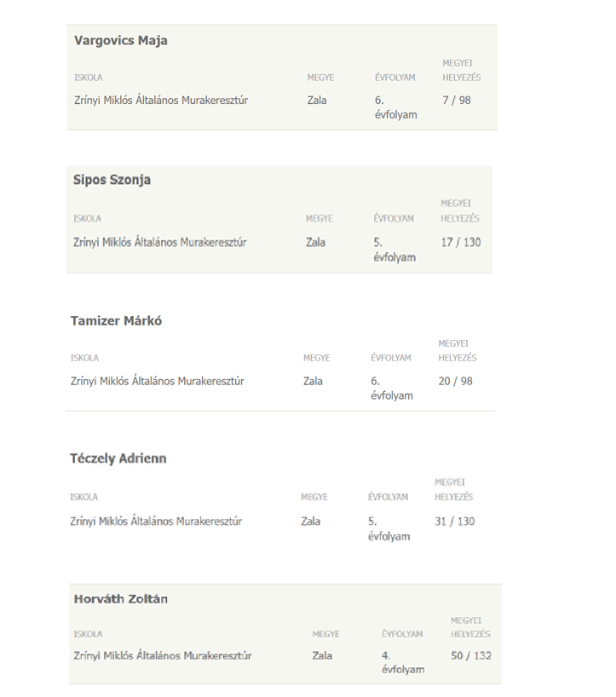Select 4. évfolyam in Horváth Zoltán's card

click(403, 662)
